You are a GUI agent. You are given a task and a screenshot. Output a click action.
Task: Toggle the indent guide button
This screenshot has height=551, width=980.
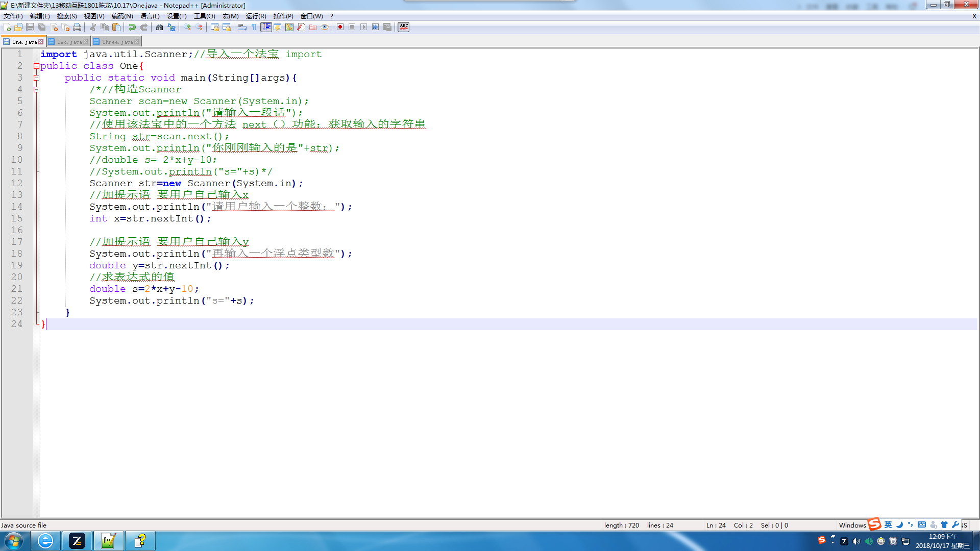(266, 27)
